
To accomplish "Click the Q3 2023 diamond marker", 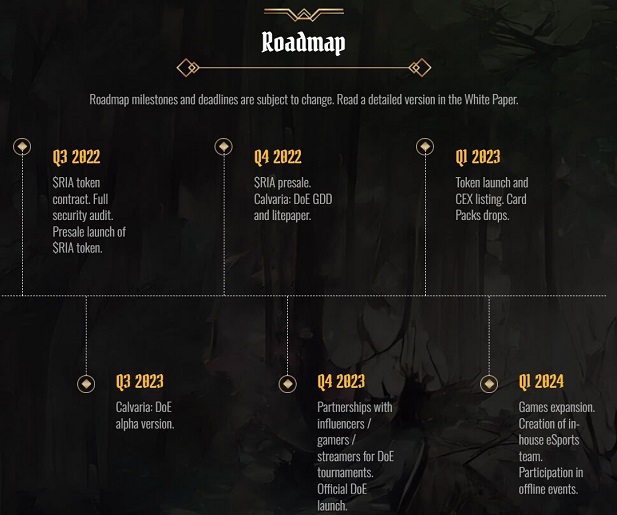I will (86, 384).
